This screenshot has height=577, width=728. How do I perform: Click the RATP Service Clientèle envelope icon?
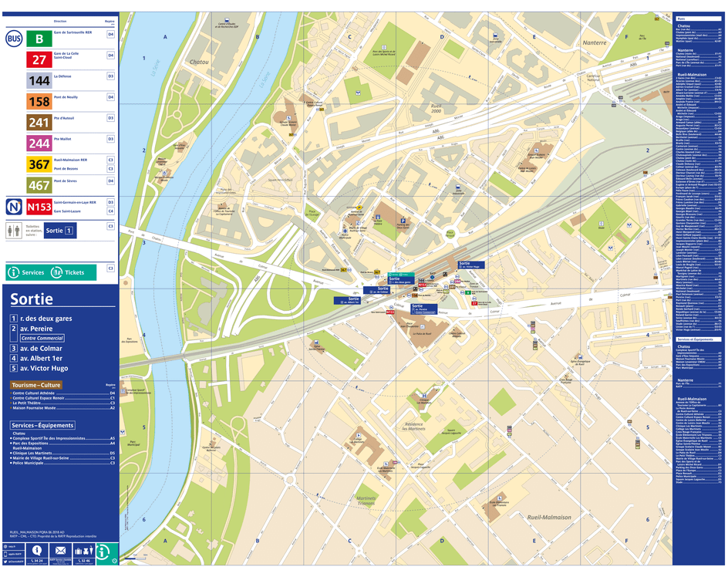click(60, 550)
